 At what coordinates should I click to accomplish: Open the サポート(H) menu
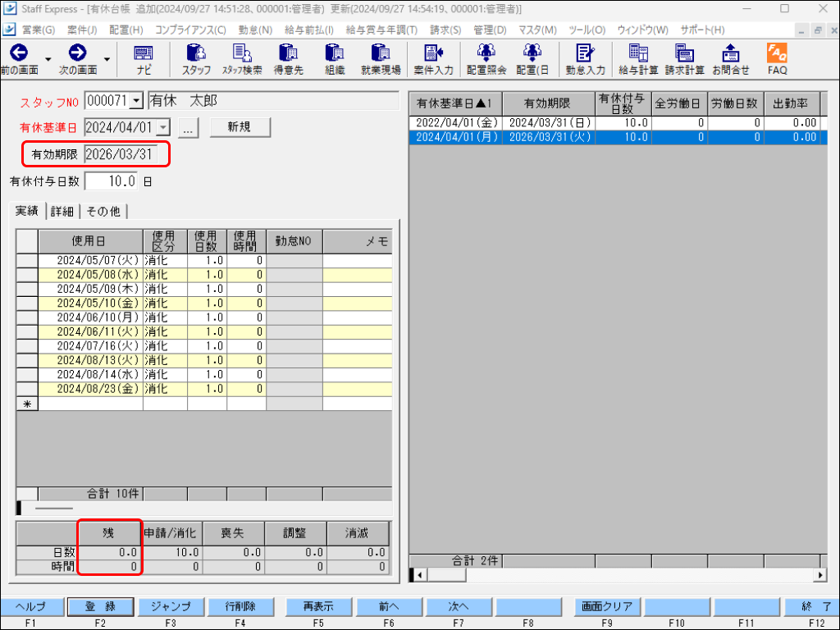click(x=702, y=30)
